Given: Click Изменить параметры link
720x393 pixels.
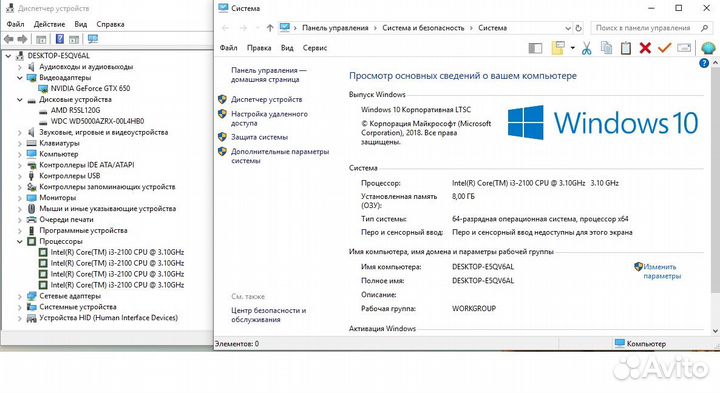Looking at the screenshot, I should tap(662, 271).
